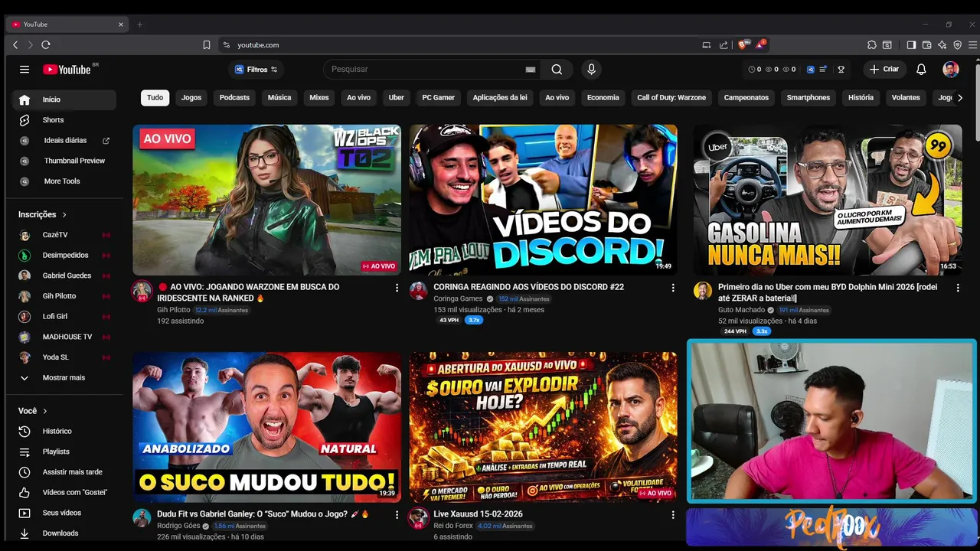Image resolution: width=980 pixels, height=551 pixels.
Task: Open the Desimpedidos subscription
Action: (64, 256)
